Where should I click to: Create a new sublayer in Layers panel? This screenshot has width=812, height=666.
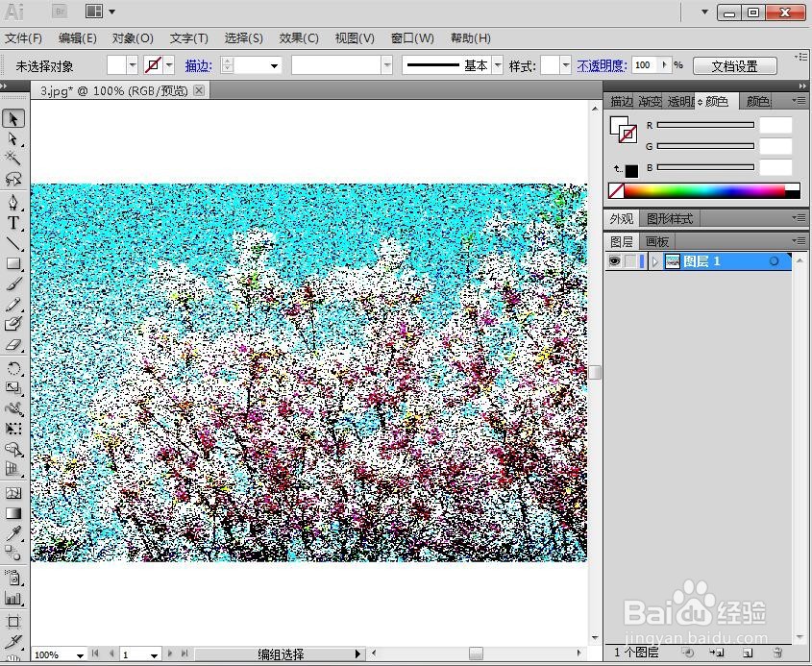coord(717,653)
